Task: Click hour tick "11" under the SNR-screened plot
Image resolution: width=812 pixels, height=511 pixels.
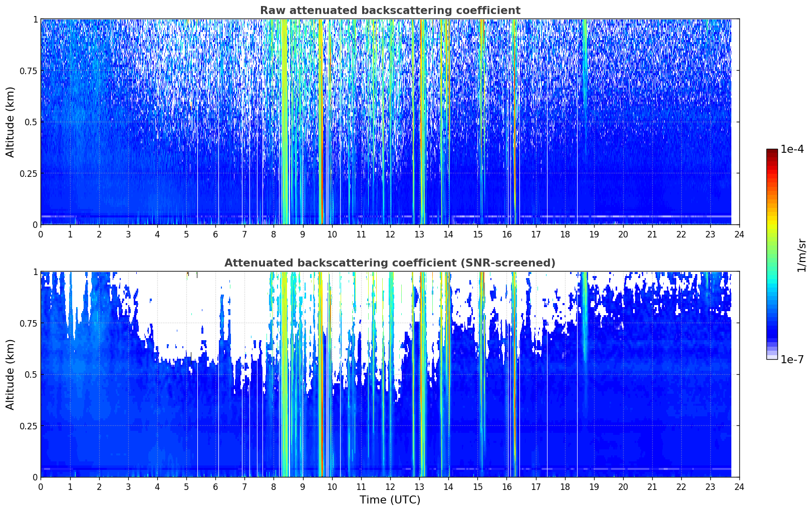Action: tap(361, 486)
